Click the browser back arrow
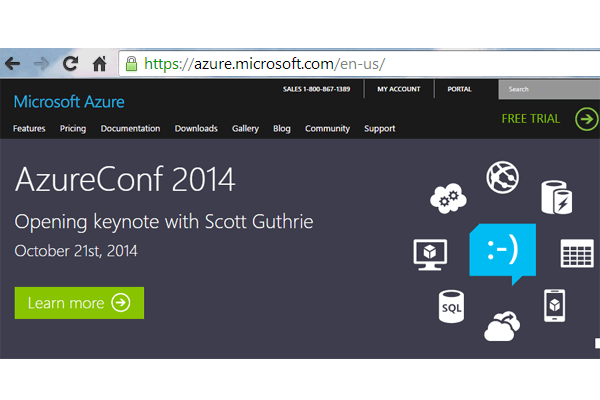Screen dimensions: 600x400 12,64
